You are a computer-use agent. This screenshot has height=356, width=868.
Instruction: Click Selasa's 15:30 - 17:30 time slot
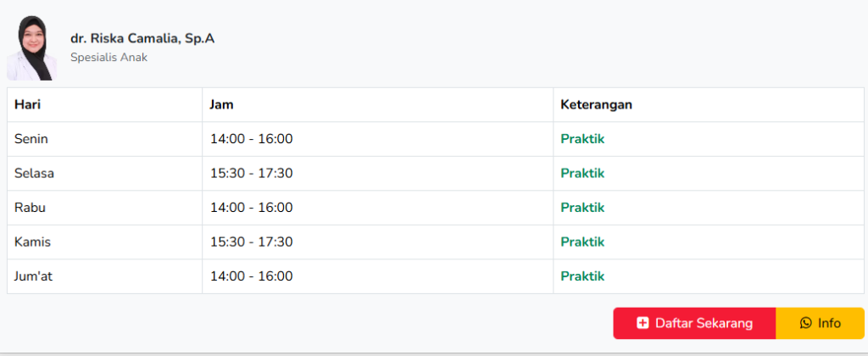pos(252,173)
